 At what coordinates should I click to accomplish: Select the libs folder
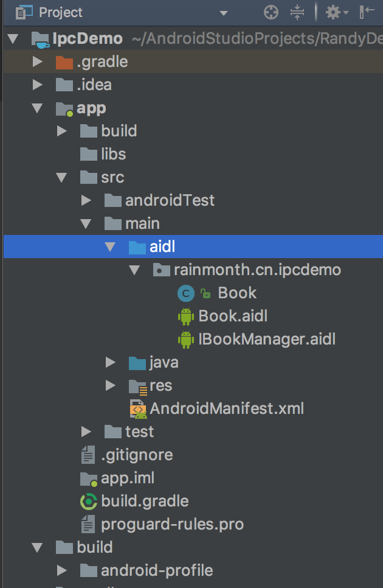coord(113,154)
